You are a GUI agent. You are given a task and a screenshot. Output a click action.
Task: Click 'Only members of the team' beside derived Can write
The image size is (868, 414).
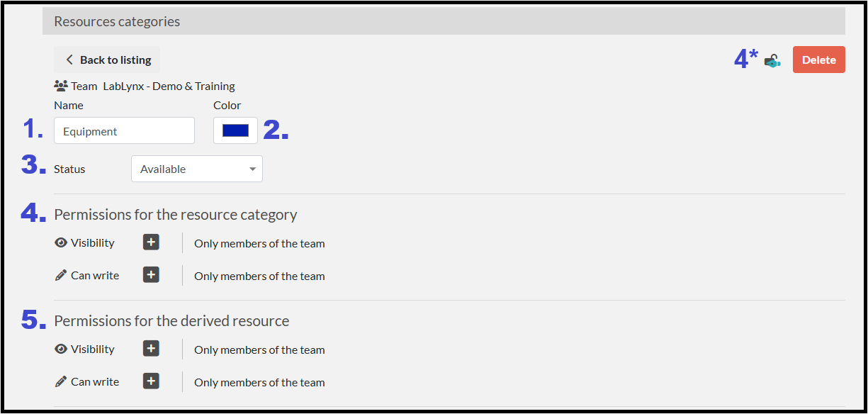pos(259,383)
